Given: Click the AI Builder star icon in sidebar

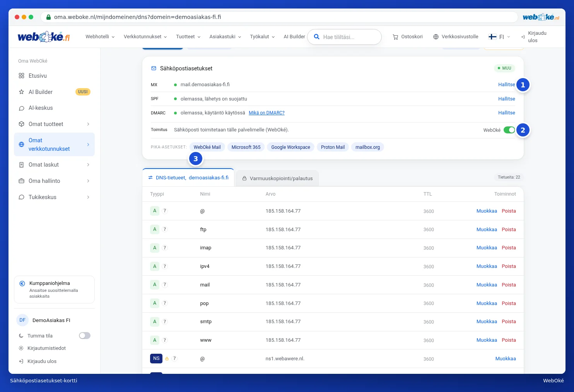Looking at the screenshot, I should tap(22, 92).
